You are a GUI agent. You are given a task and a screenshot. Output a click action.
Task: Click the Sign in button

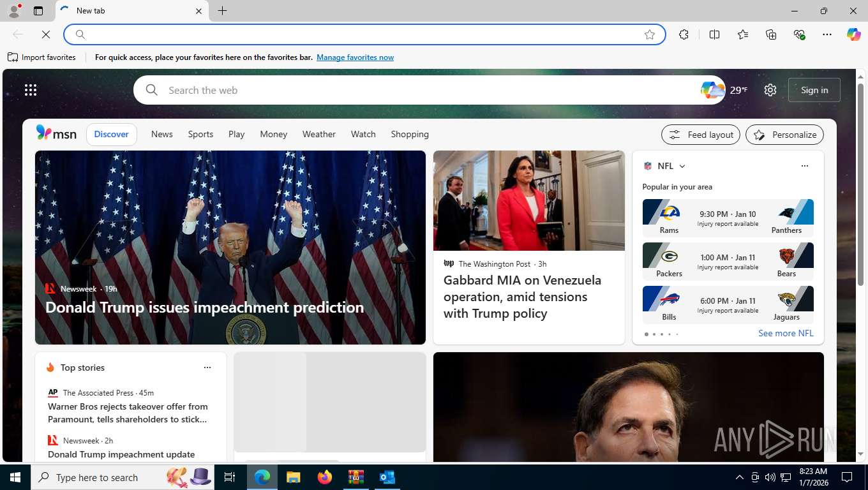tap(814, 90)
